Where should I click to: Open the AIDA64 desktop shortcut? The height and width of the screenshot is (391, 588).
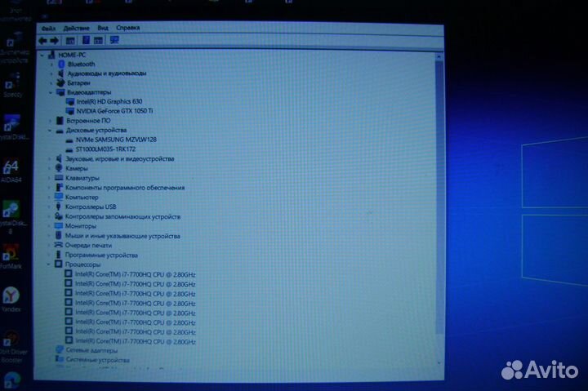coord(11,171)
